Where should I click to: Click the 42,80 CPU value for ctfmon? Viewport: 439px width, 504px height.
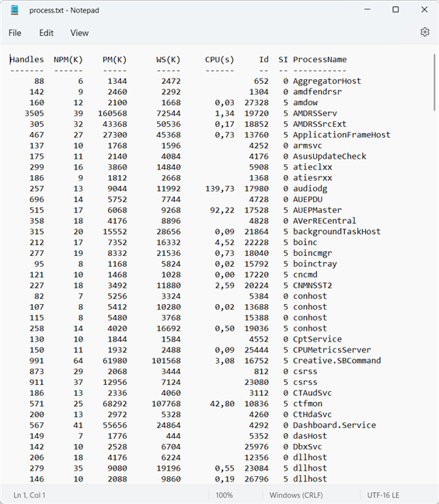pos(222,404)
